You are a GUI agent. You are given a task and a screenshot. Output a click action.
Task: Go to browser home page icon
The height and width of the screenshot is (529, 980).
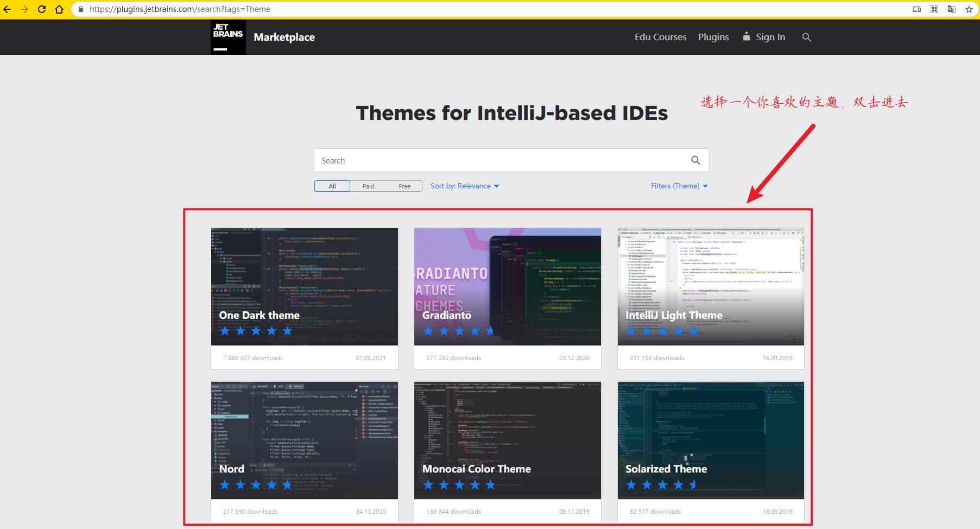[x=59, y=9]
